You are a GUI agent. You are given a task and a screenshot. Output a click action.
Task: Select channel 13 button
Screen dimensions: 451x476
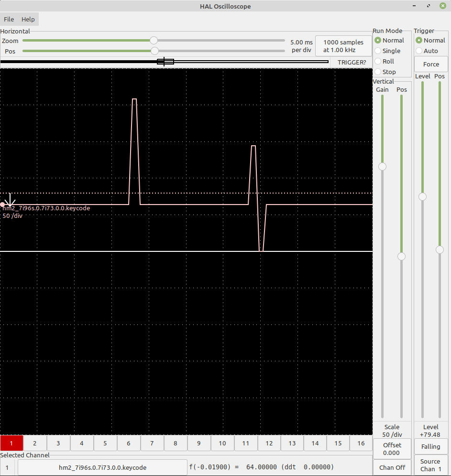point(292,443)
